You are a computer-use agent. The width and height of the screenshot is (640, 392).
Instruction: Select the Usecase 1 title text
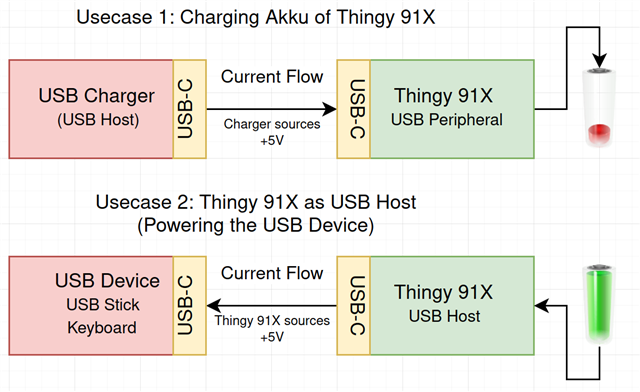[256, 18]
